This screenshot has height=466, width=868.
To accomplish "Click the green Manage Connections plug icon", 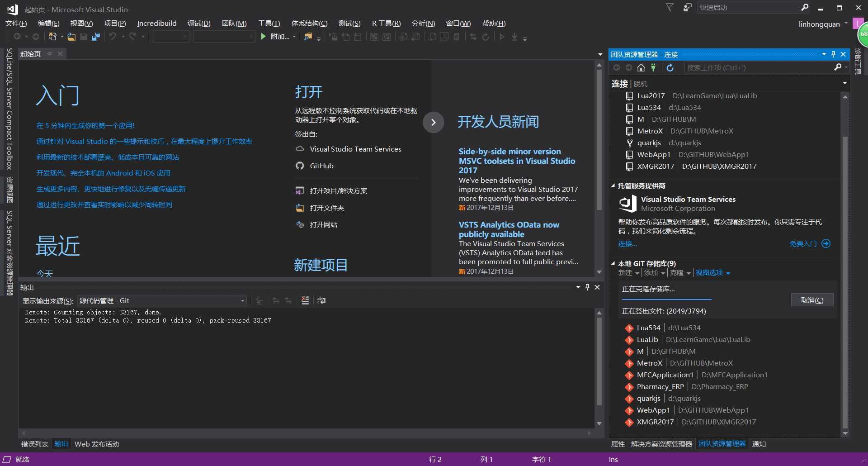I will point(653,67).
